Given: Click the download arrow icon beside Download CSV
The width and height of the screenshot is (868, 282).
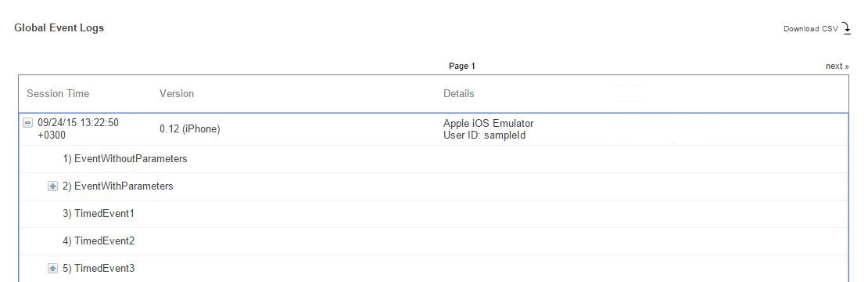Looking at the screenshot, I should [x=846, y=28].
